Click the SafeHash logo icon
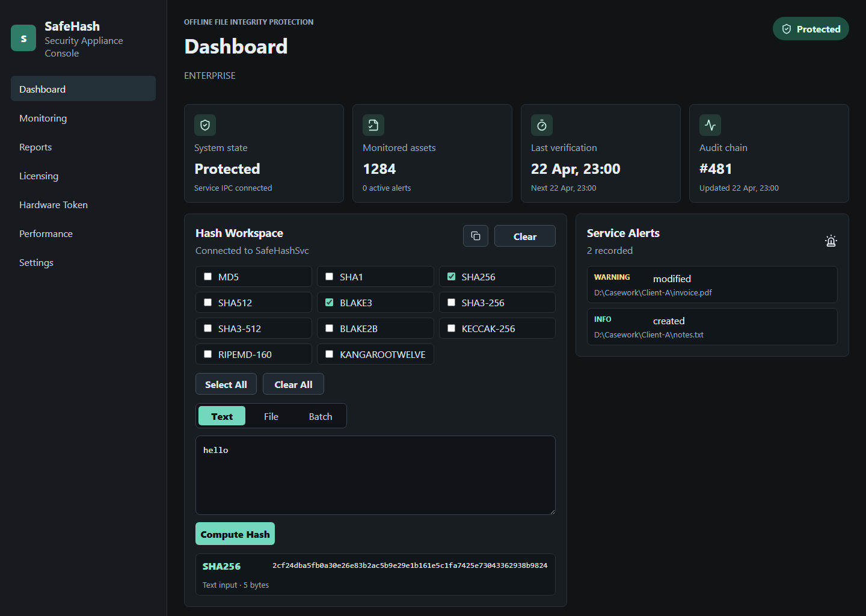 click(x=23, y=37)
